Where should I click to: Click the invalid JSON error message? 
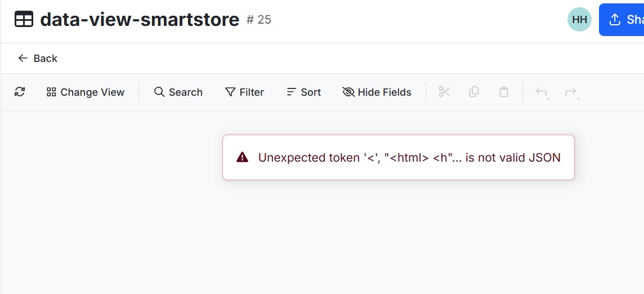409,157
